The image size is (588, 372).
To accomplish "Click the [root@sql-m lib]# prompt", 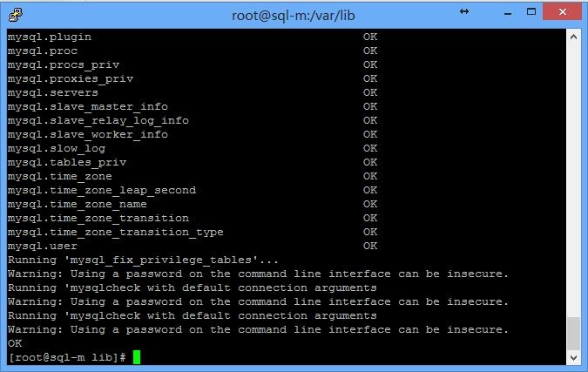I will tap(67, 357).
